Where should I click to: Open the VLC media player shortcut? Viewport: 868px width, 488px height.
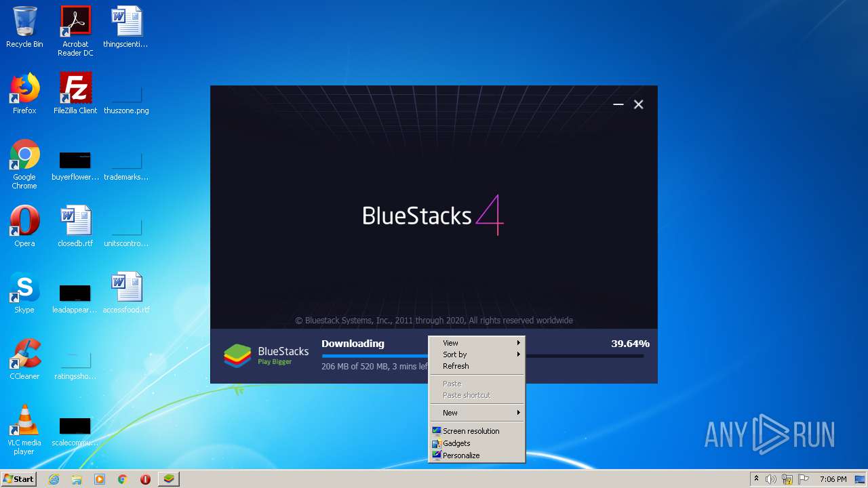point(24,430)
